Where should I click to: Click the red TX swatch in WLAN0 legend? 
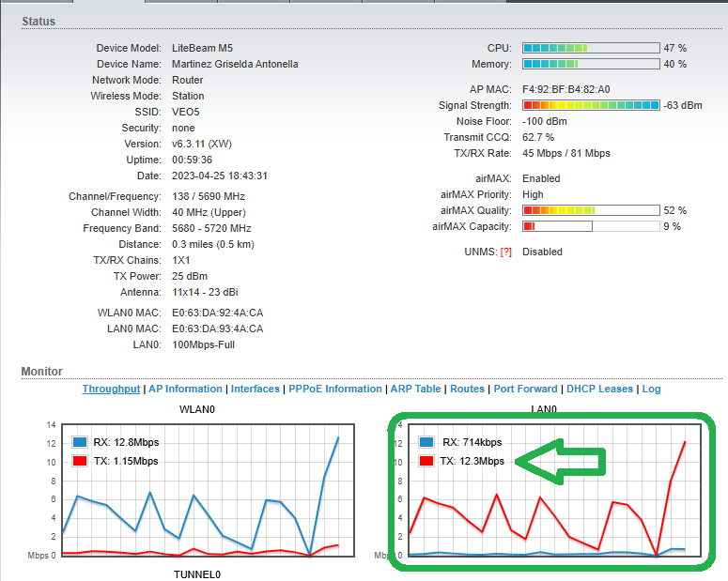(x=79, y=461)
